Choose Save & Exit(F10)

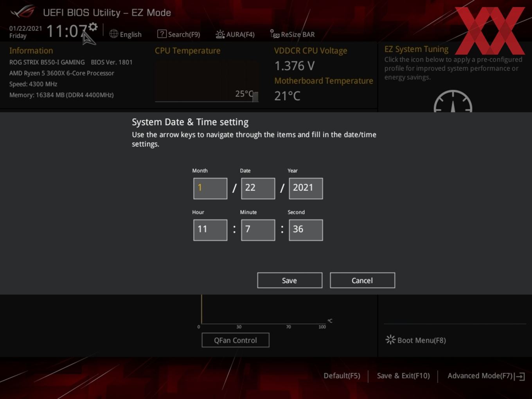403,376
